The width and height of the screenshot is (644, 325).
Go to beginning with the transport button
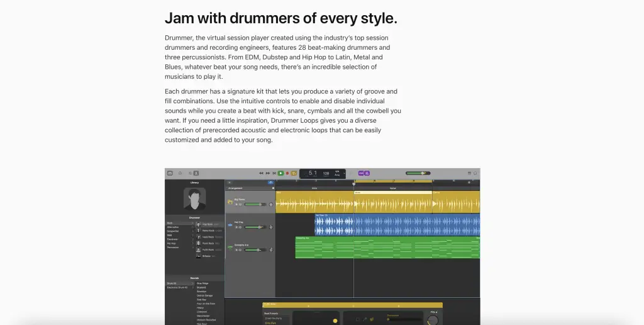point(274,173)
